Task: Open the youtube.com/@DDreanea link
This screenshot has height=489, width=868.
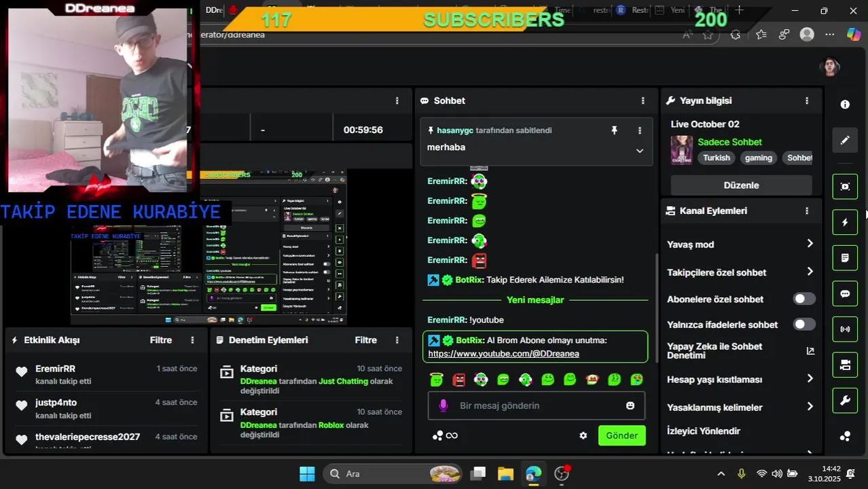Action: click(503, 353)
